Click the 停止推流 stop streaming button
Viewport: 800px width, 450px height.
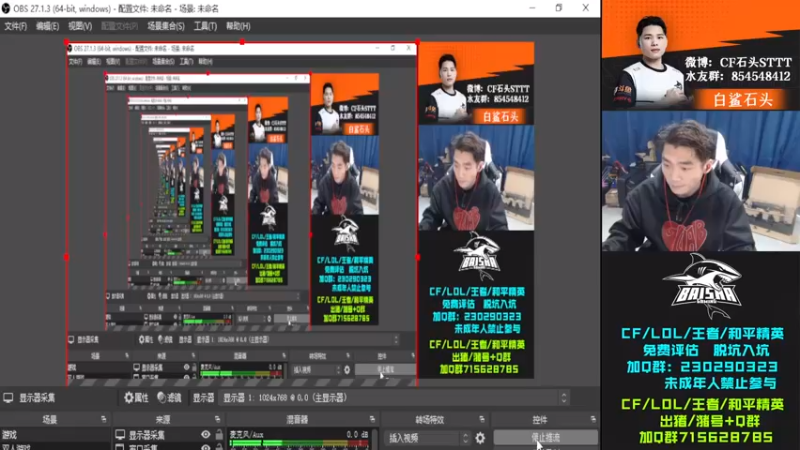(545, 437)
